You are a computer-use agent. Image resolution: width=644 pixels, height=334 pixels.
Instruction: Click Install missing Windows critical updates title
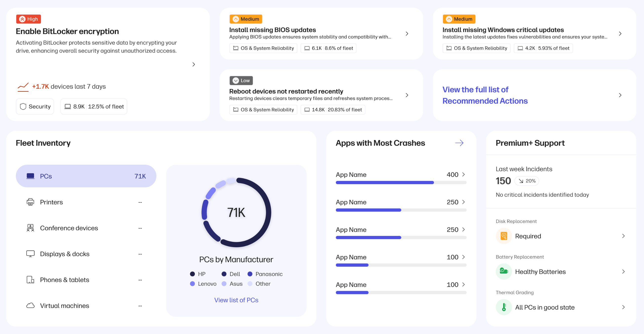(x=503, y=30)
